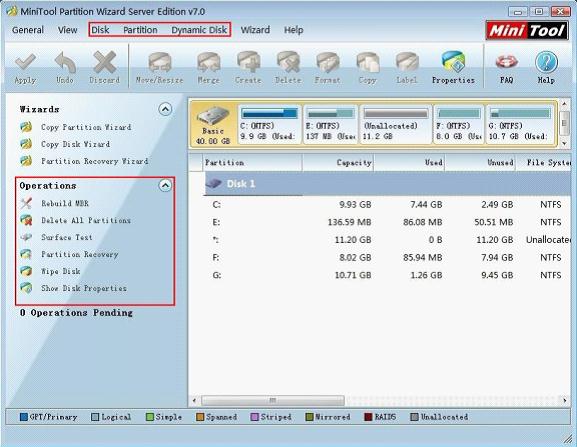Click the Delete All Partitions icon
577x447 pixels.
point(26,220)
